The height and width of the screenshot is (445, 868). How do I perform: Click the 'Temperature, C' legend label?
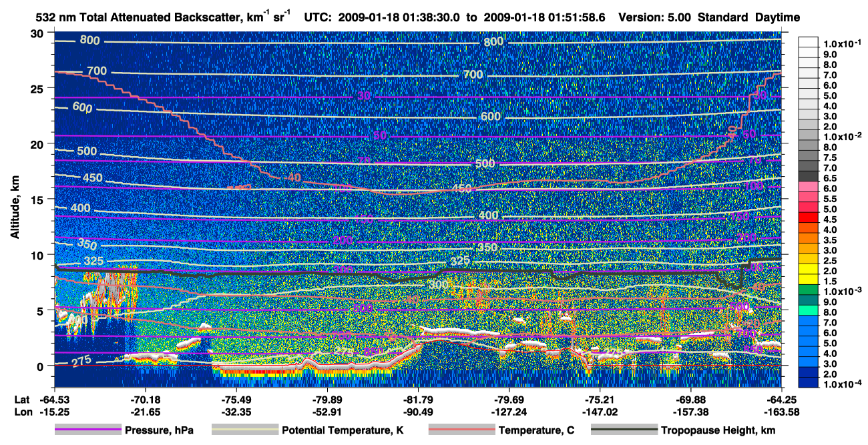coord(536,431)
